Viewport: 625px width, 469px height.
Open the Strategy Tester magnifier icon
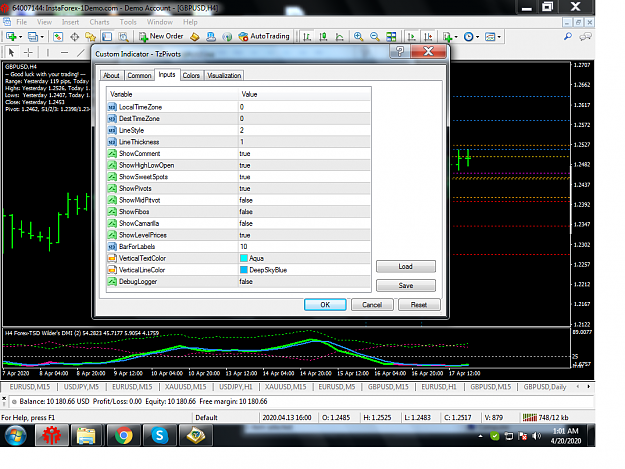(124, 37)
